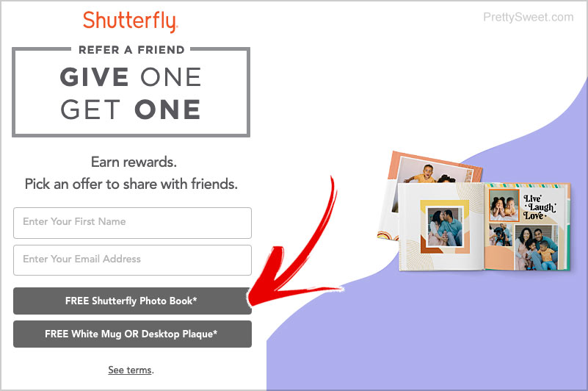Click the two children photo in book
The image size is (588, 391).
[504, 206]
